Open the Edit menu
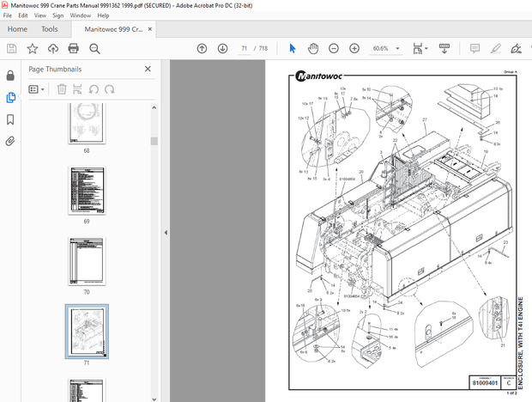 pos(22,15)
